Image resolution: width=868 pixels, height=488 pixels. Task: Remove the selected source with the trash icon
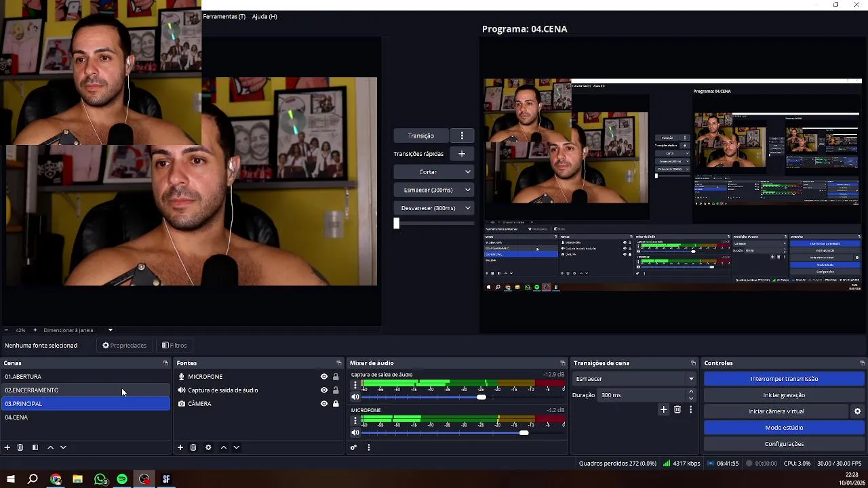coord(193,447)
